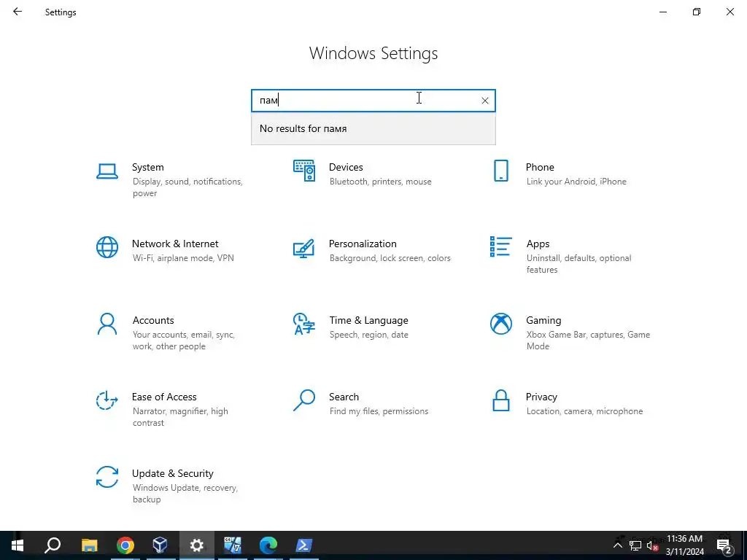Go back with the arrow button
747x560 pixels.
18,12
